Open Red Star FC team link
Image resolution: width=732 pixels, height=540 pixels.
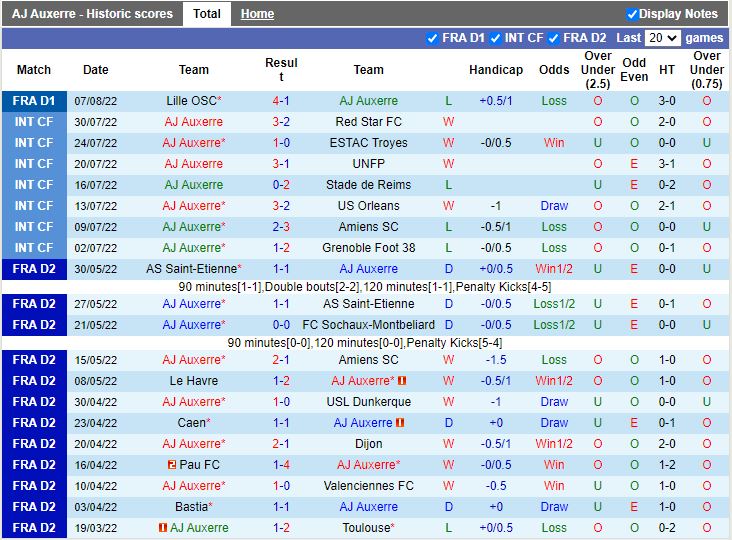(368, 122)
